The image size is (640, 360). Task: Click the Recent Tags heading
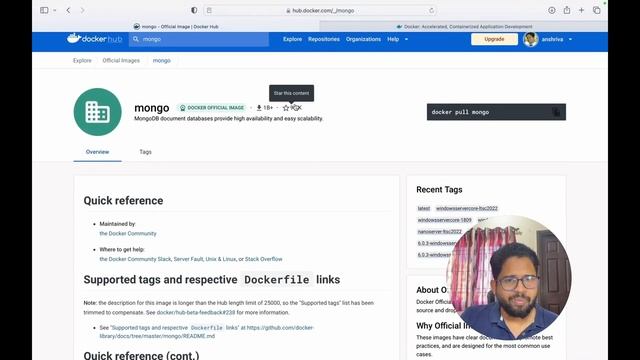439,189
